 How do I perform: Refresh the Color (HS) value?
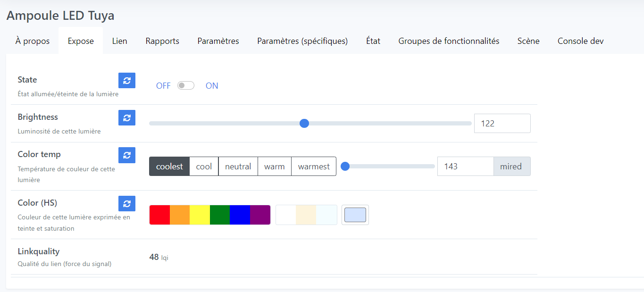point(127,204)
